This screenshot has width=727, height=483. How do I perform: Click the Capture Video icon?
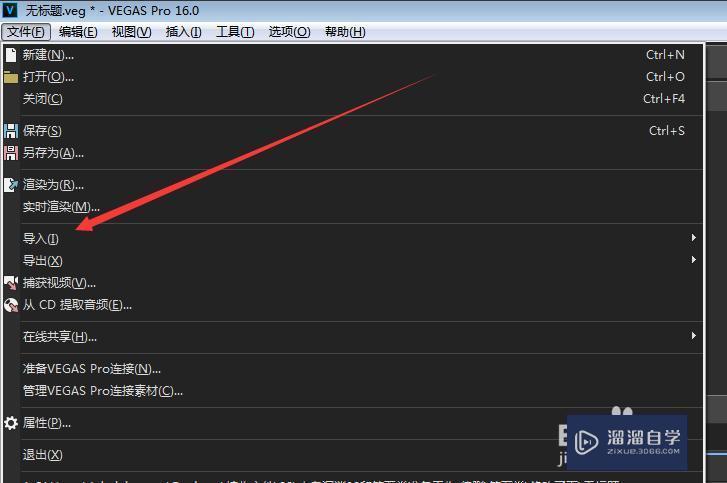click(x=11, y=283)
